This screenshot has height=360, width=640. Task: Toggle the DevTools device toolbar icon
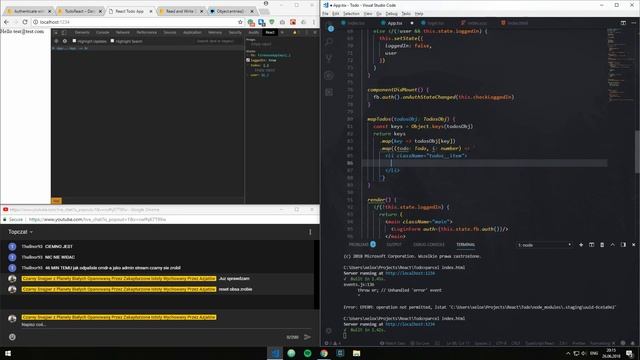pyautogui.click(x=64, y=32)
